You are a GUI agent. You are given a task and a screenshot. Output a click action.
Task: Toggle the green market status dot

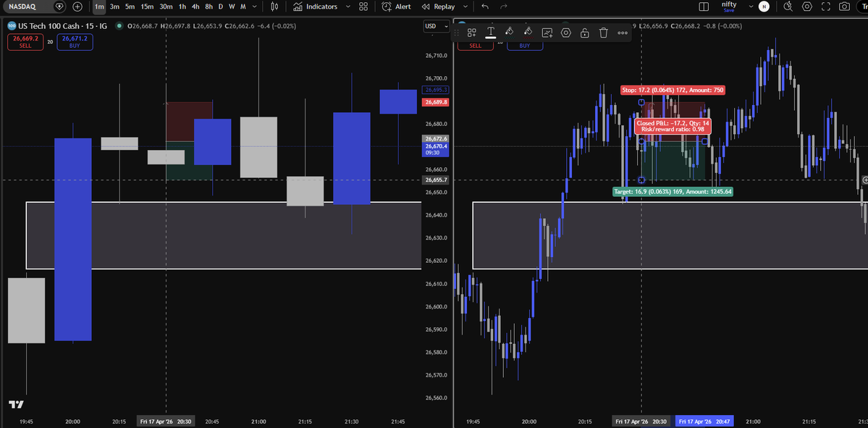pos(119,26)
